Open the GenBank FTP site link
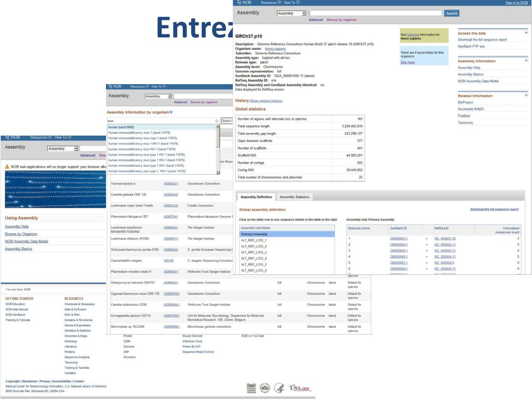Image resolution: width=532 pixels, height=399 pixels. pyautogui.click(x=471, y=46)
